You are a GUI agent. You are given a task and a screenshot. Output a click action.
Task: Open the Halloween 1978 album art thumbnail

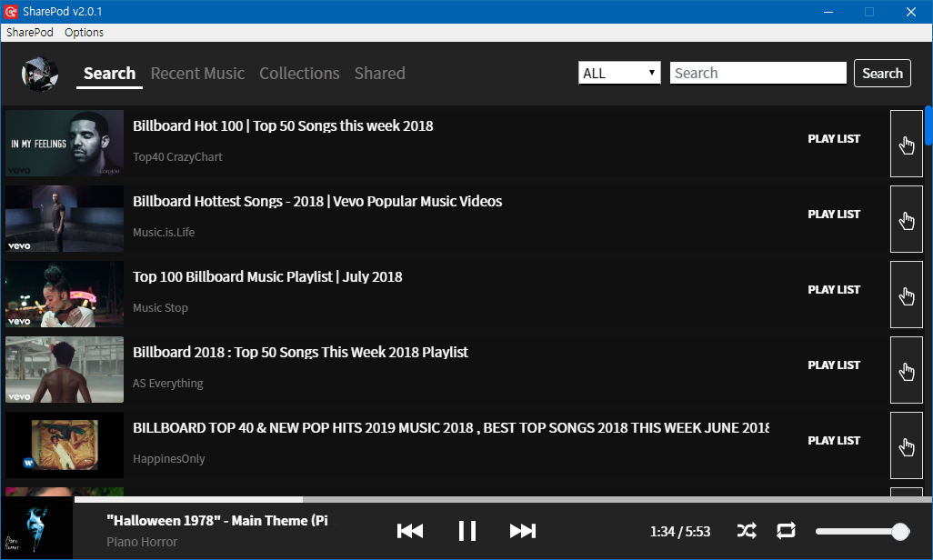click(37, 528)
